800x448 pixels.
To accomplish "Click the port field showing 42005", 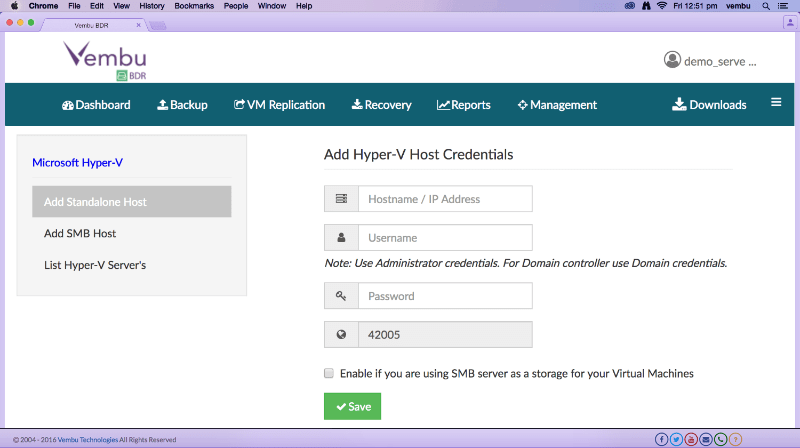I will tap(445, 334).
